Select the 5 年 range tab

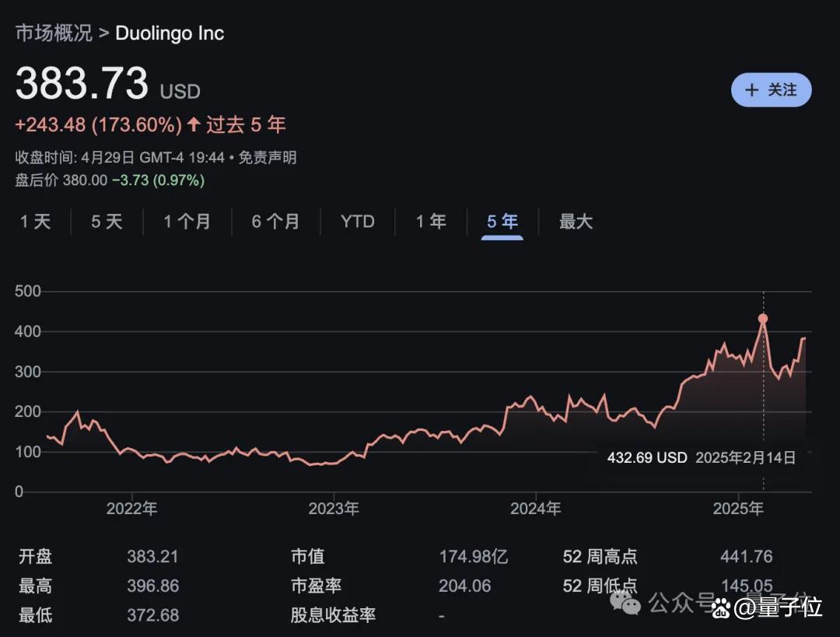502,221
